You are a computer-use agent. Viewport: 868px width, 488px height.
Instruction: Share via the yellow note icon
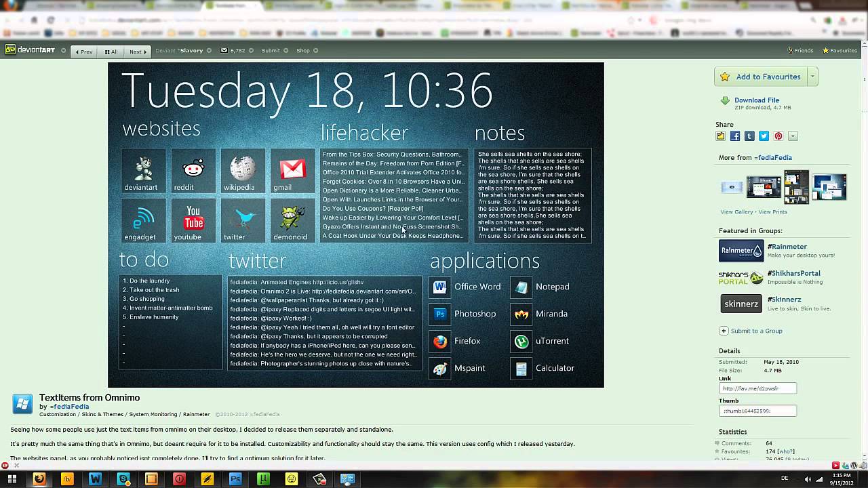tap(720, 136)
